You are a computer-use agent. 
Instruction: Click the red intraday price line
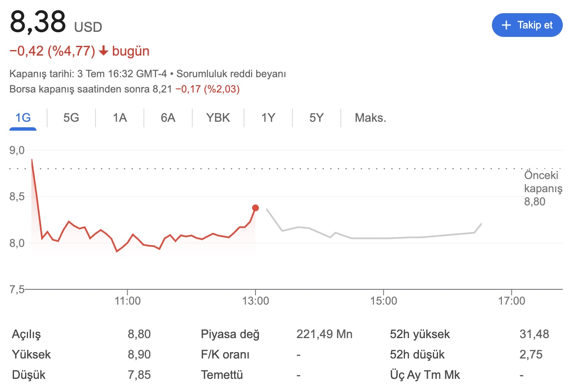(133, 235)
